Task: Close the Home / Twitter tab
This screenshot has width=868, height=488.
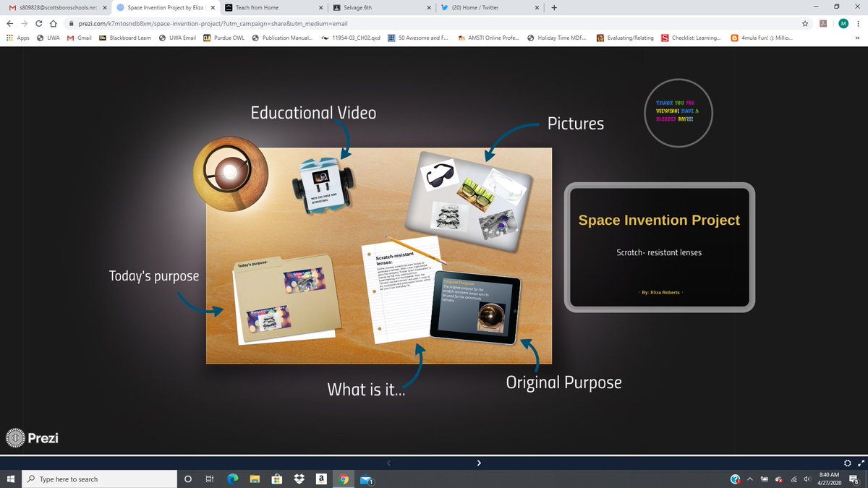Action: coord(536,8)
